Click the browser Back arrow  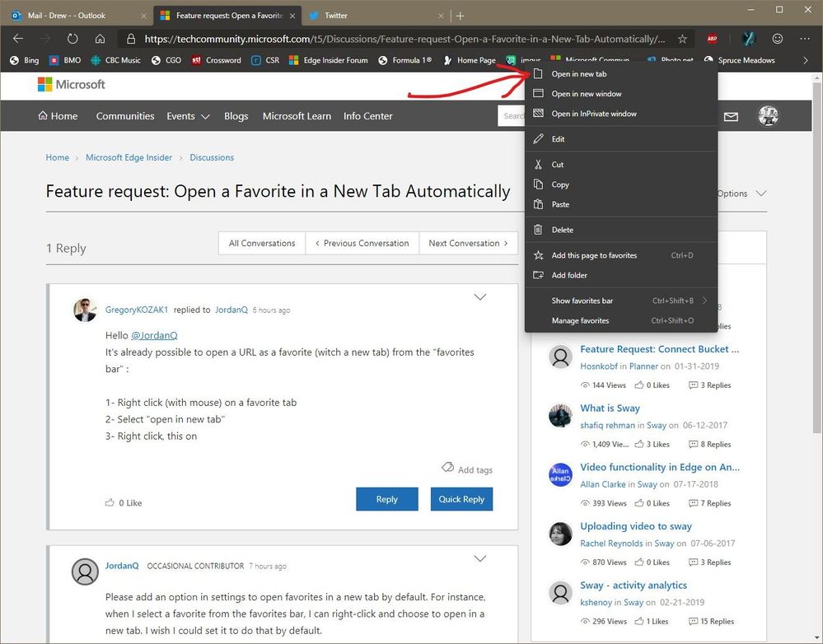click(18, 39)
